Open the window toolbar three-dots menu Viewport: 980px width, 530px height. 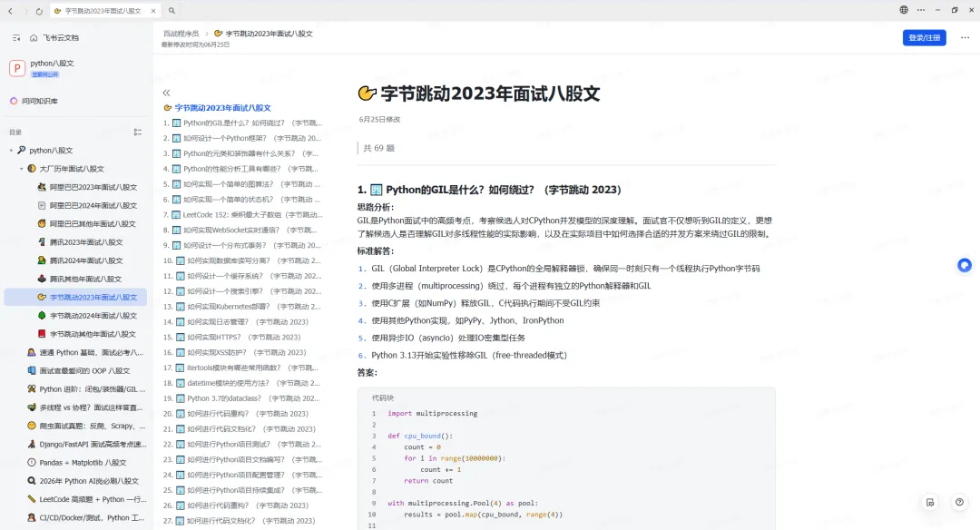(921, 10)
